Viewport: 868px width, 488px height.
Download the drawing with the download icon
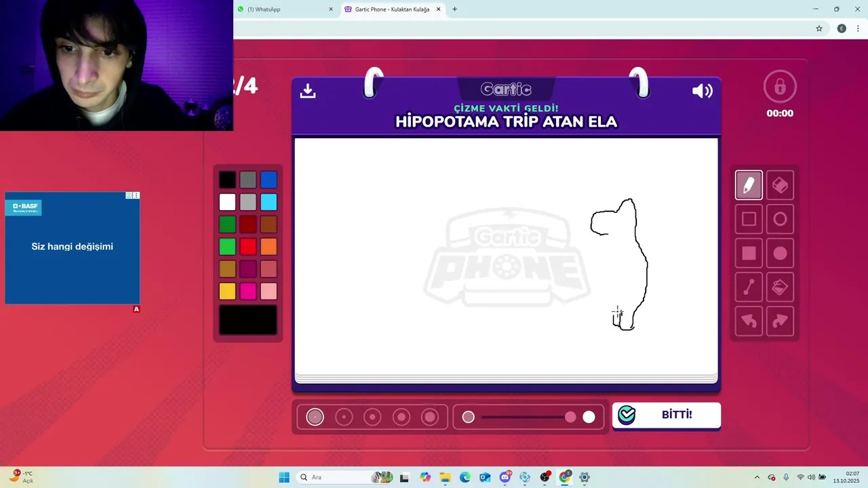(x=308, y=91)
